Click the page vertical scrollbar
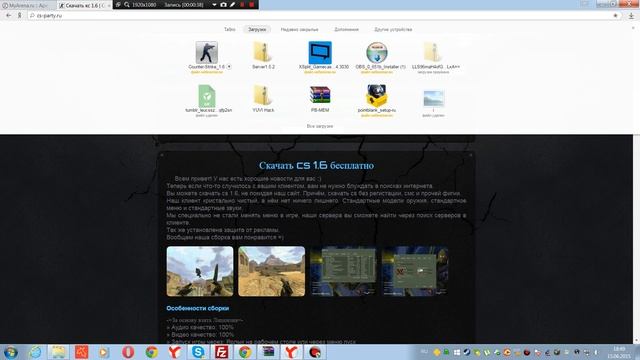 point(636,239)
